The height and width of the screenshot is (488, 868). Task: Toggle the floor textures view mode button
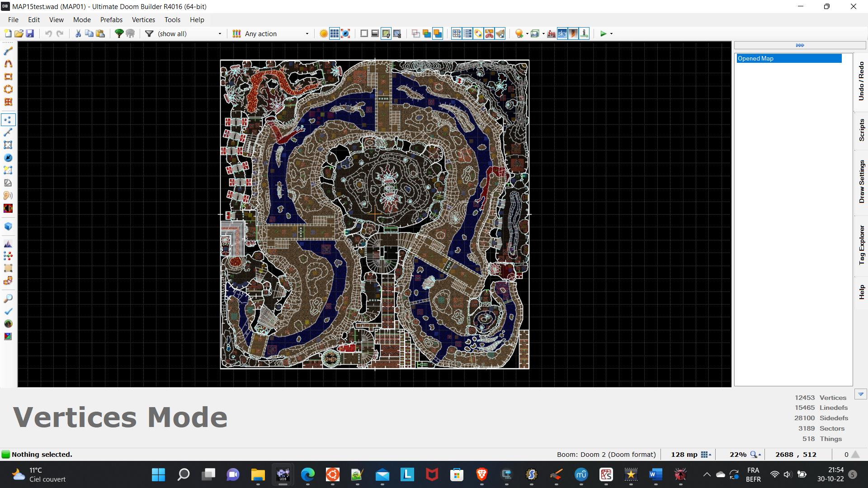386,33
